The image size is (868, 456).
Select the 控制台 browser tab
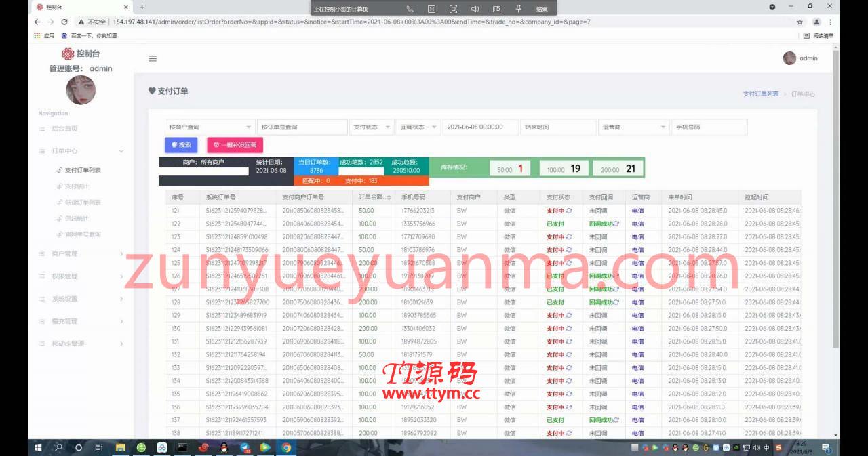[x=81, y=7]
